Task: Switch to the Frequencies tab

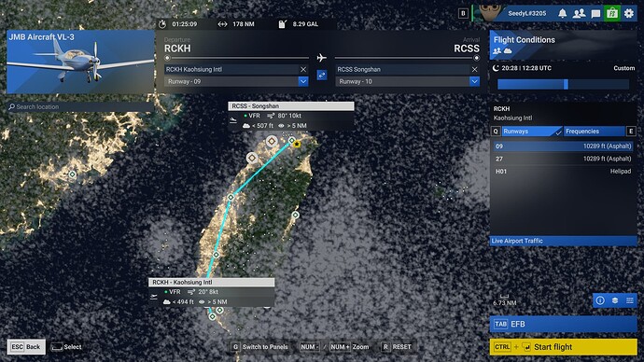Action: 595,132
